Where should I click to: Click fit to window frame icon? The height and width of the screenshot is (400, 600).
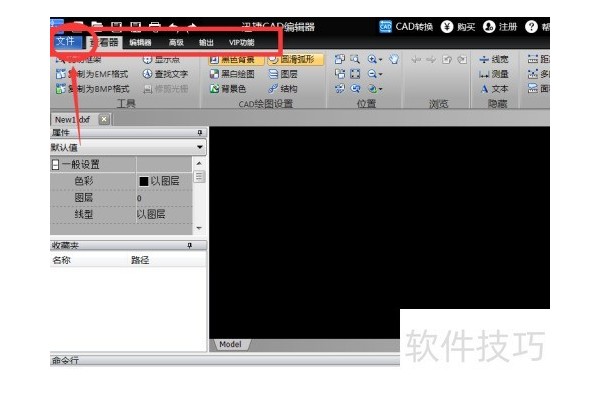click(355, 74)
